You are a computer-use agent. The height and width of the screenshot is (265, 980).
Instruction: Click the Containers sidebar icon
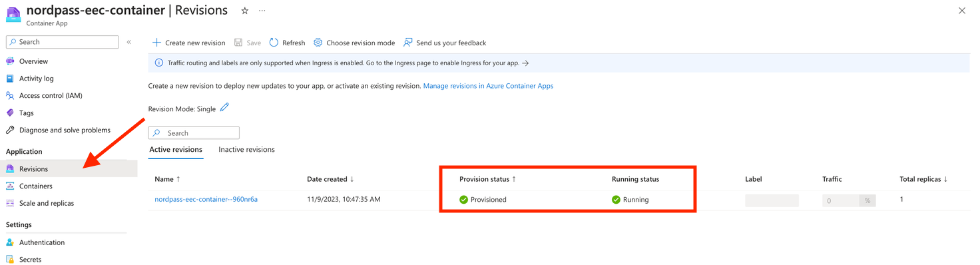tap(10, 186)
